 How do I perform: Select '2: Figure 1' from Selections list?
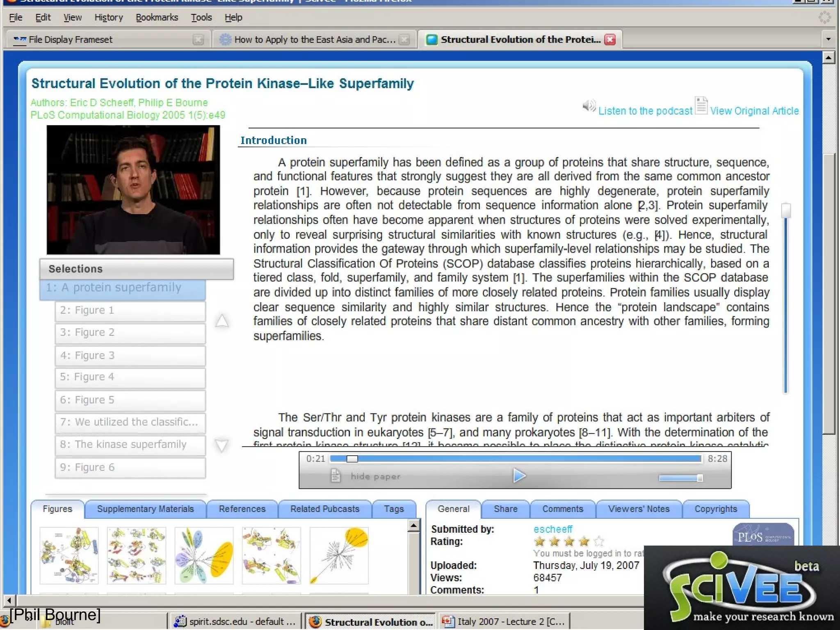130,310
